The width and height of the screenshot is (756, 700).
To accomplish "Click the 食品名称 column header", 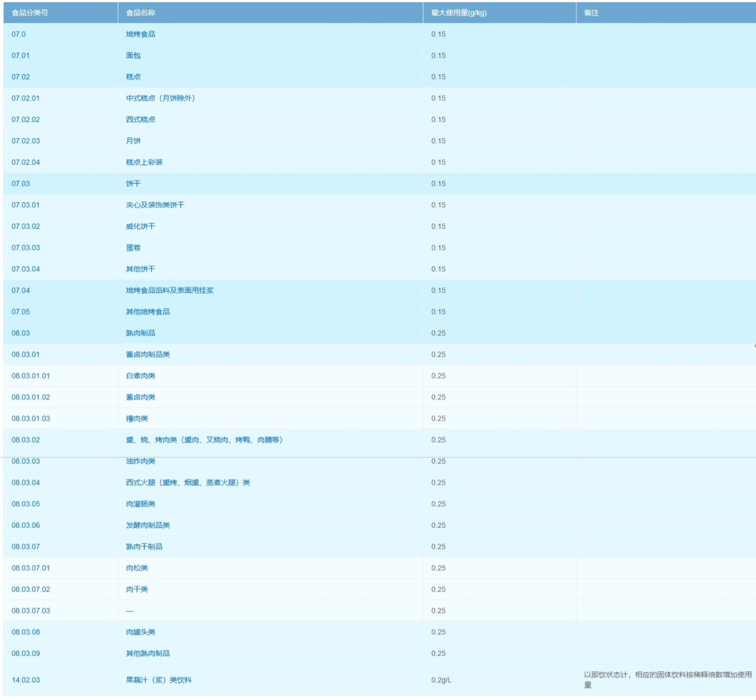I will 140,13.
